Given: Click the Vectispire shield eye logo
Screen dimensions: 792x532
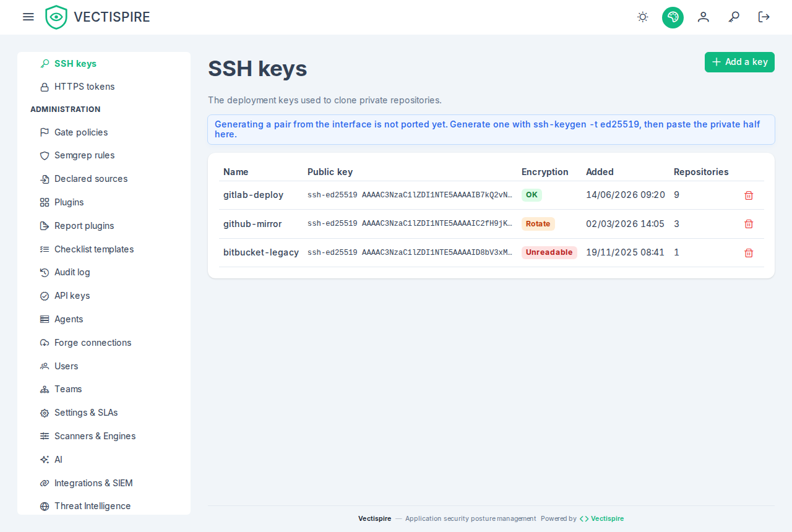Looking at the screenshot, I should click(x=56, y=17).
